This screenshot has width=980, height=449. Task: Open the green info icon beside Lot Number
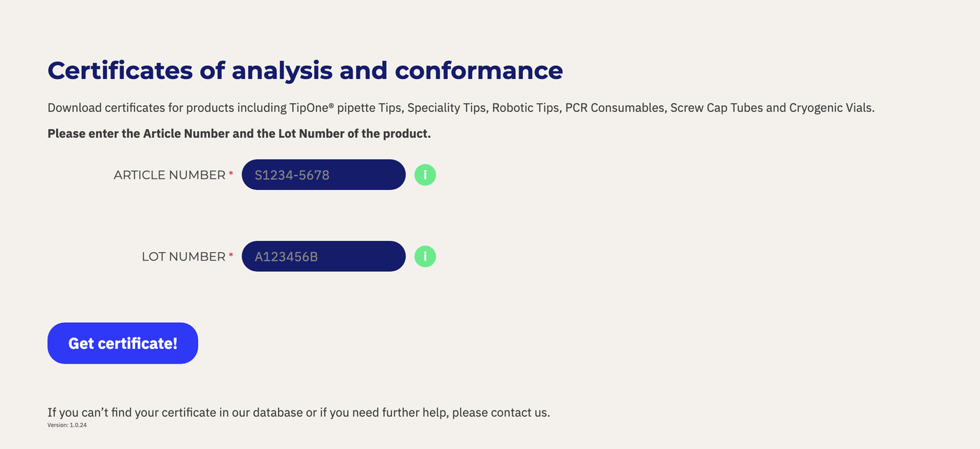tap(425, 256)
